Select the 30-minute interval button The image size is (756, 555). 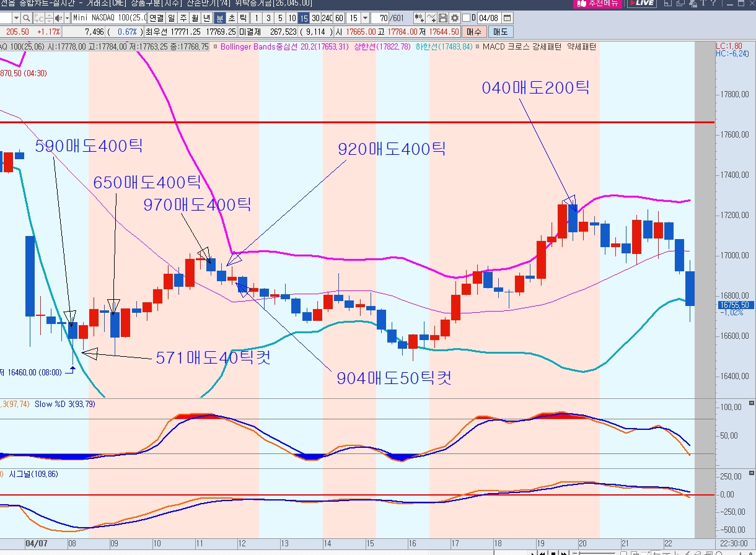pyautogui.click(x=315, y=18)
